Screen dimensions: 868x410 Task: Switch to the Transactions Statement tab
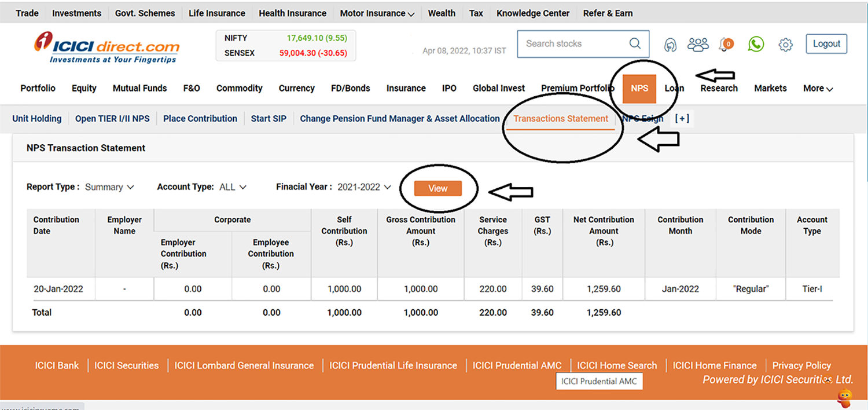pyautogui.click(x=560, y=118)
